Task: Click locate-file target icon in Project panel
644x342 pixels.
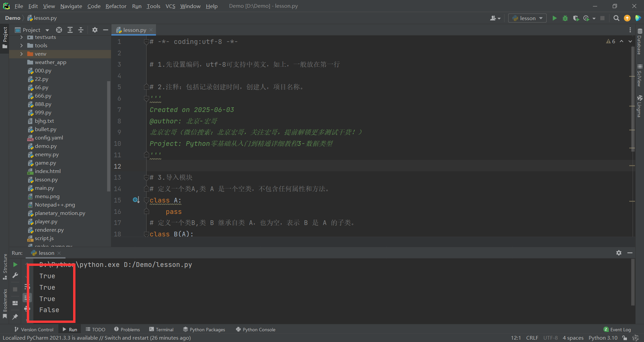Action: click(x=59, y=30)
